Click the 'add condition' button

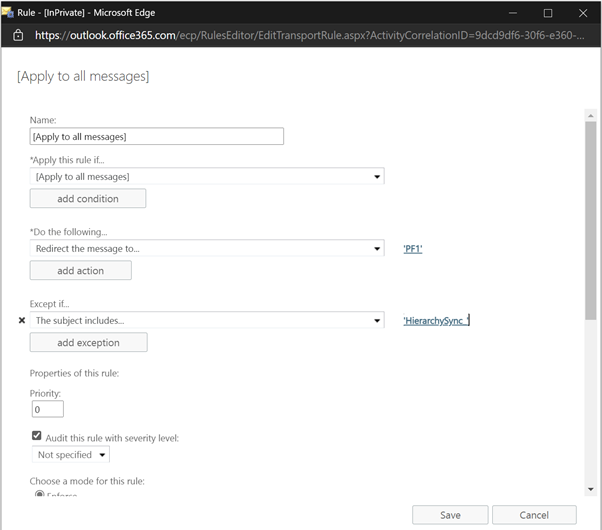coord(88,199)
